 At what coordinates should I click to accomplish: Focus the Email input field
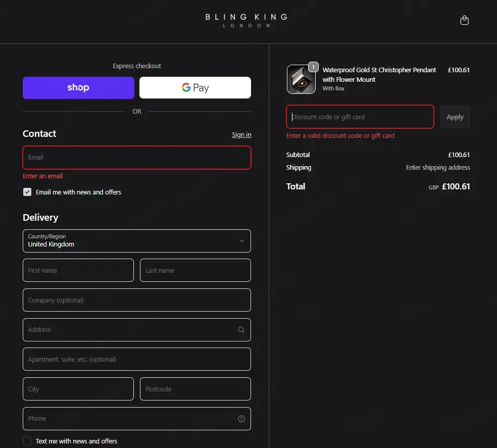pos(137,158)
